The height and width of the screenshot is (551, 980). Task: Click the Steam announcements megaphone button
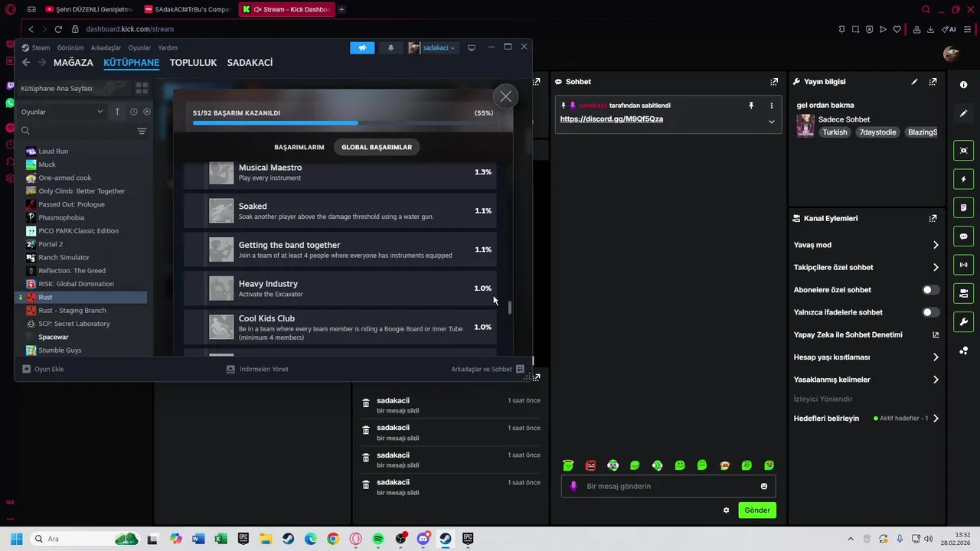pos(362,47)
